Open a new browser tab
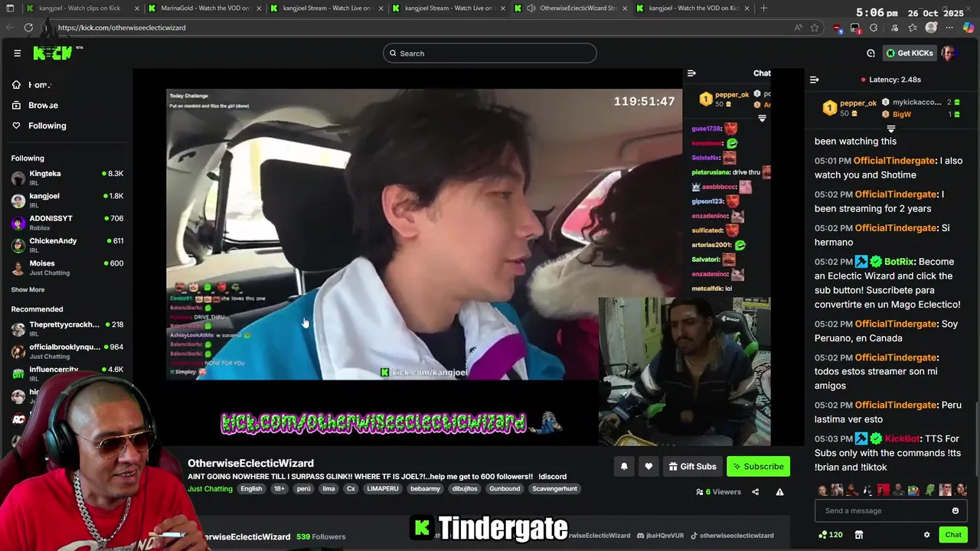 [x=763, y=8]
